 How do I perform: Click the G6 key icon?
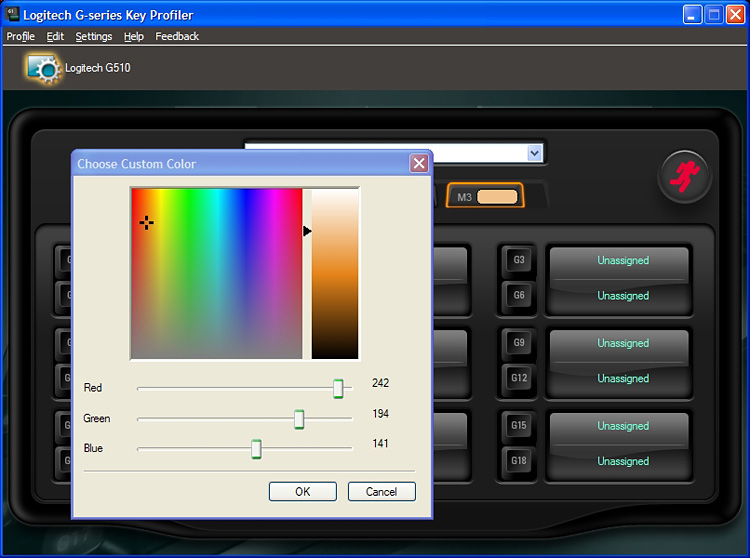coord(519,295)
